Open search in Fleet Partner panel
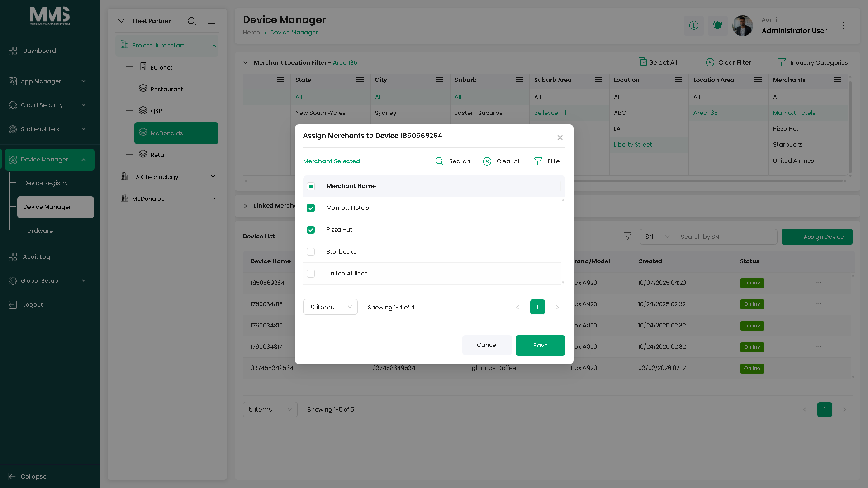868x488 pixels. [192, 21]
